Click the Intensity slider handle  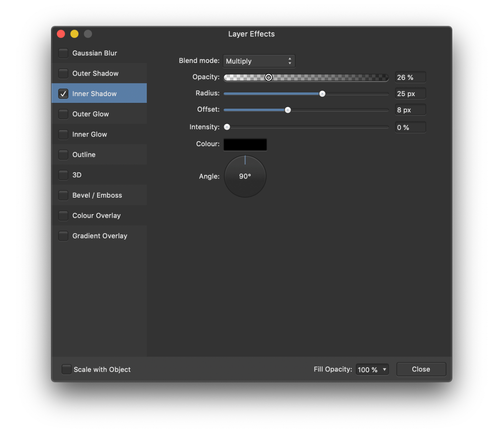[227, 127]
